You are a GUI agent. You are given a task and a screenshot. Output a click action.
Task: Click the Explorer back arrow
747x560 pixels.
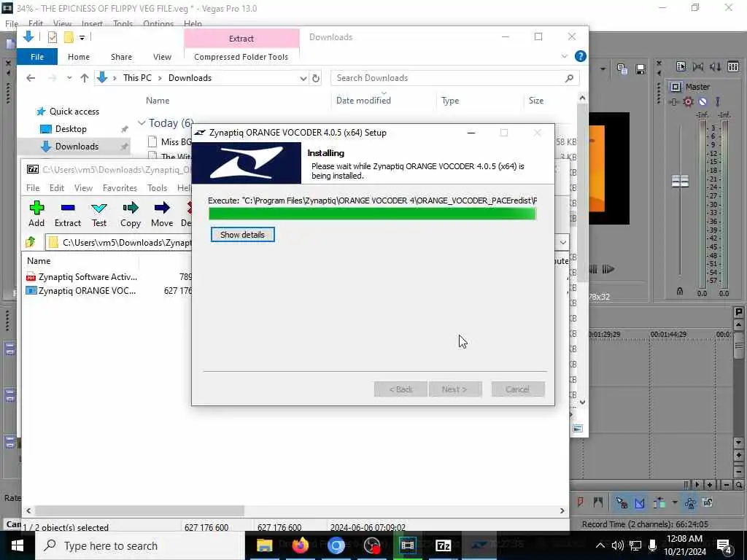point(31,78)
